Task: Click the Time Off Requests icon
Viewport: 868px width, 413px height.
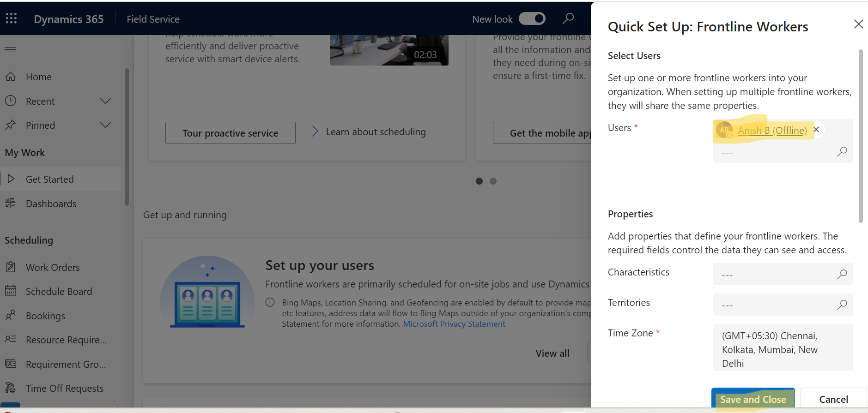Action: pos(11,388)
